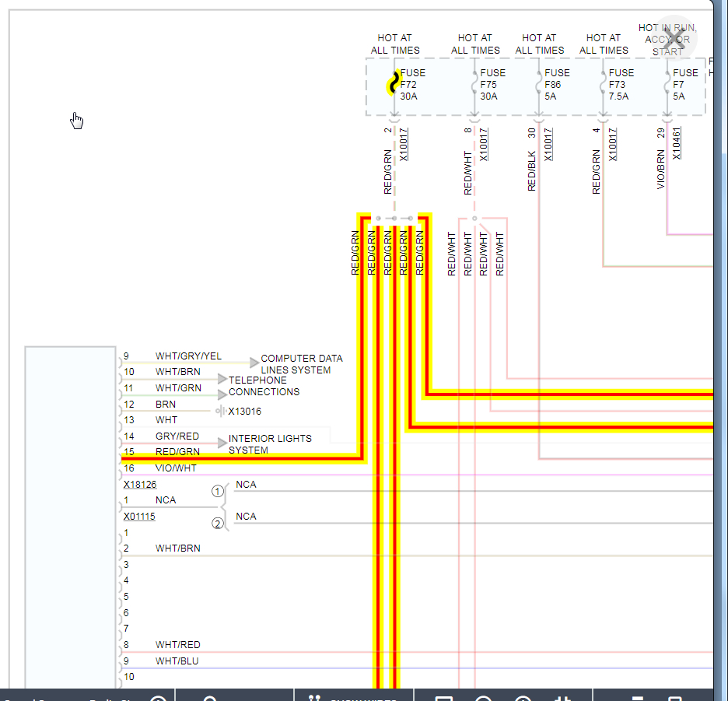
Task: Click the arrow before INTERIOR LIGHTS SYSTEM
Action: [x=222, y=443]
